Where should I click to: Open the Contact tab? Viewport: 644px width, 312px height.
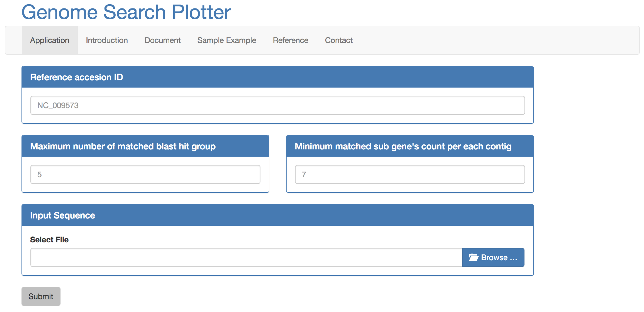pos(339,40)
